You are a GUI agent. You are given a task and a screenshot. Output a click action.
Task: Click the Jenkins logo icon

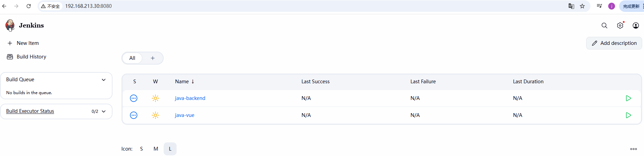[x=10, y=25]
